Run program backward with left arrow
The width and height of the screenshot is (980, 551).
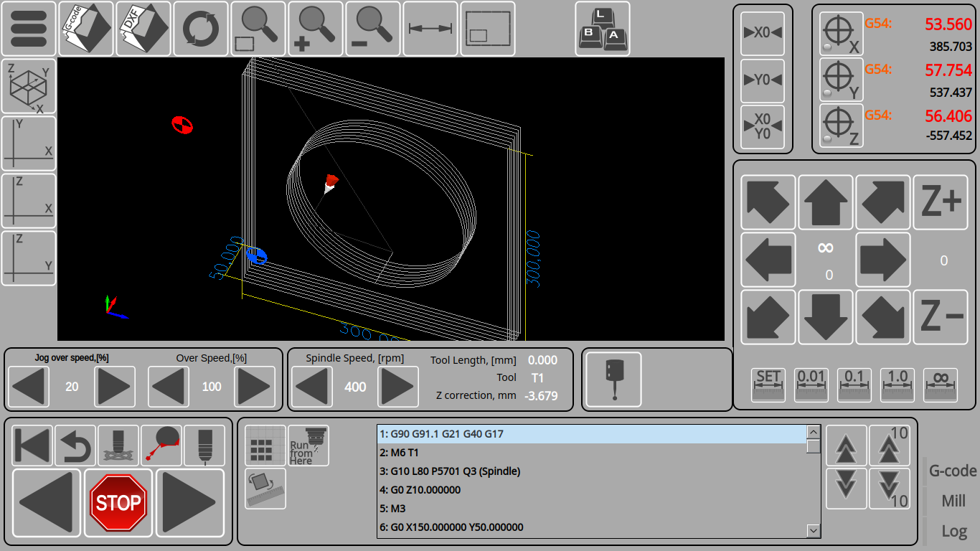[47, 503]
